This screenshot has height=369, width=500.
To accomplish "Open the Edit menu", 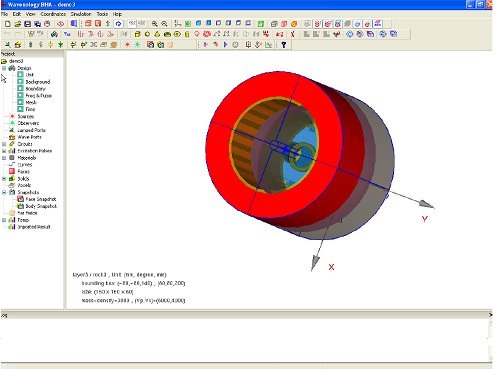I will pyautogui.click(x=17, y=14).
